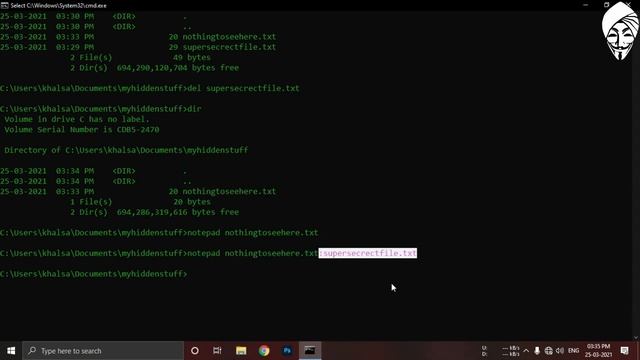The image size is (640, 360).
Task: Click '29 supersecrectfile.txt' directory listing entry
Action: pos(222,47)
